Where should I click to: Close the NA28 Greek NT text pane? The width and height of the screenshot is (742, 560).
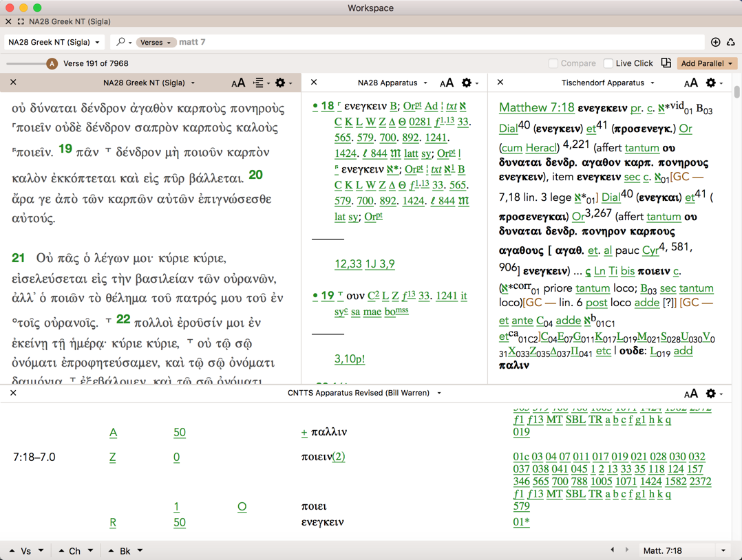click(13, 83)
